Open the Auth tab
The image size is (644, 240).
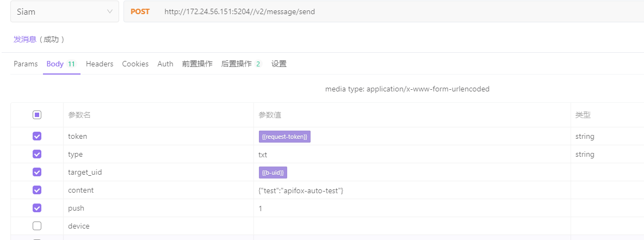[x=165, y=64]
